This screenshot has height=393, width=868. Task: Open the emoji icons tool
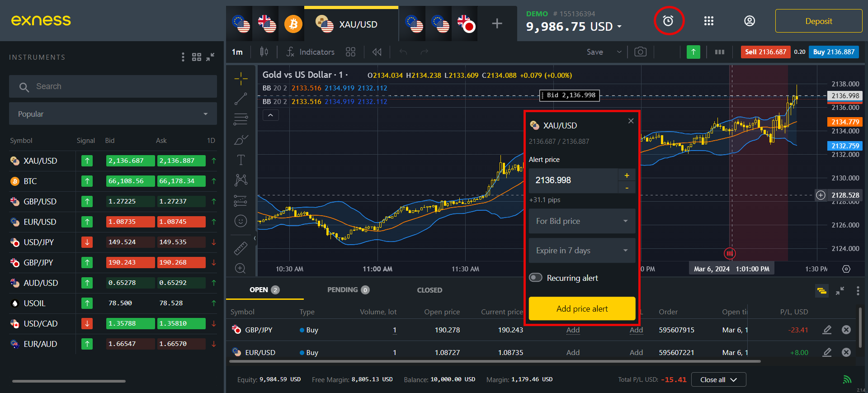pyautogui.click(x=241, y=221)
